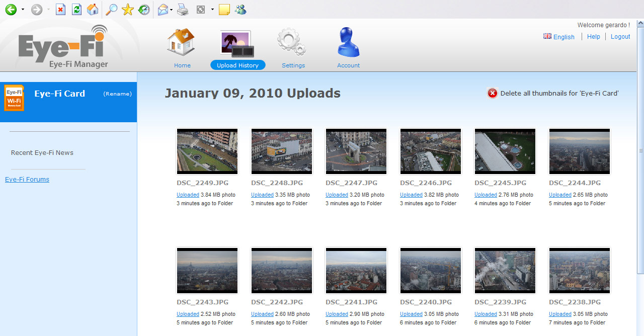The image size is (644, 336).
Task: Open thumbnail of DSC_2249.JPG
Action: coord(207,151)
